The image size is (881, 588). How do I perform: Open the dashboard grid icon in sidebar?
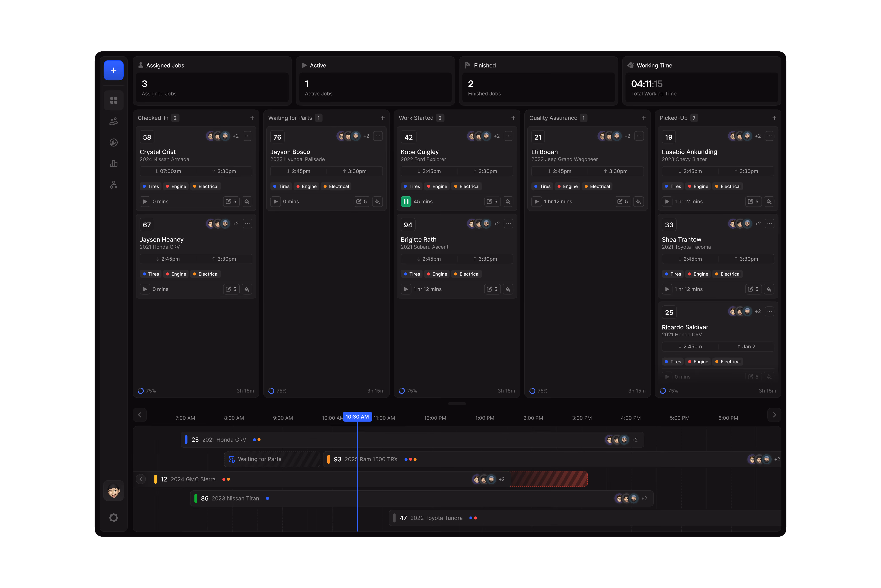114,100
